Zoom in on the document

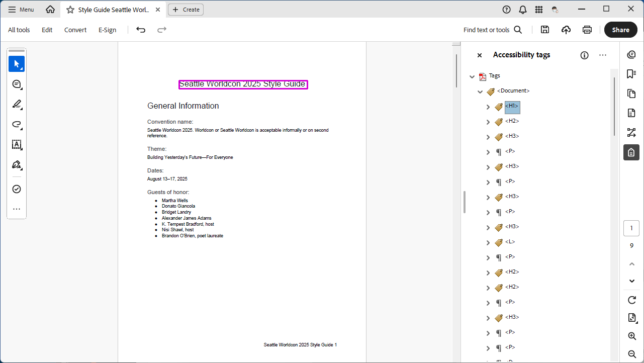[632, 336]
